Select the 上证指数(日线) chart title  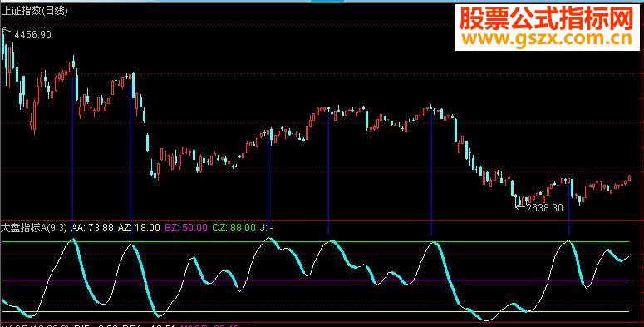pos(34,11)
